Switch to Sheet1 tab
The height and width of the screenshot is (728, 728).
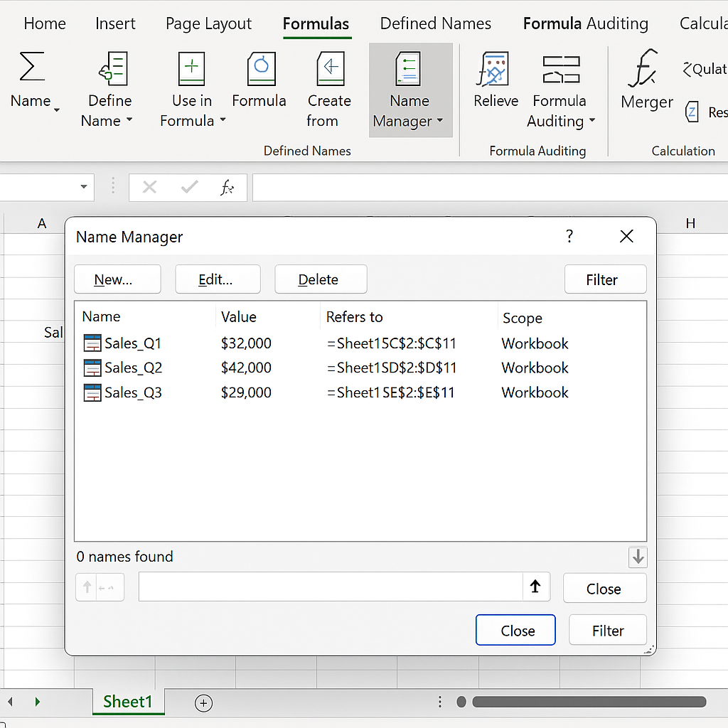128,702
